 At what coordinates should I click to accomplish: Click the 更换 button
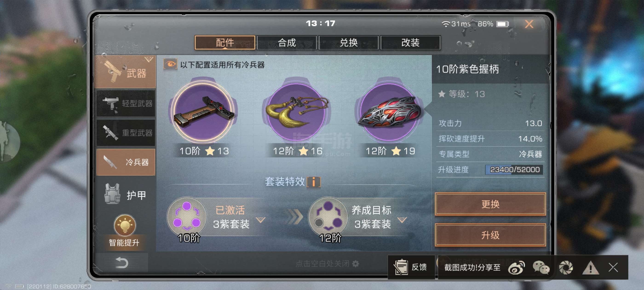pos(490,204)
